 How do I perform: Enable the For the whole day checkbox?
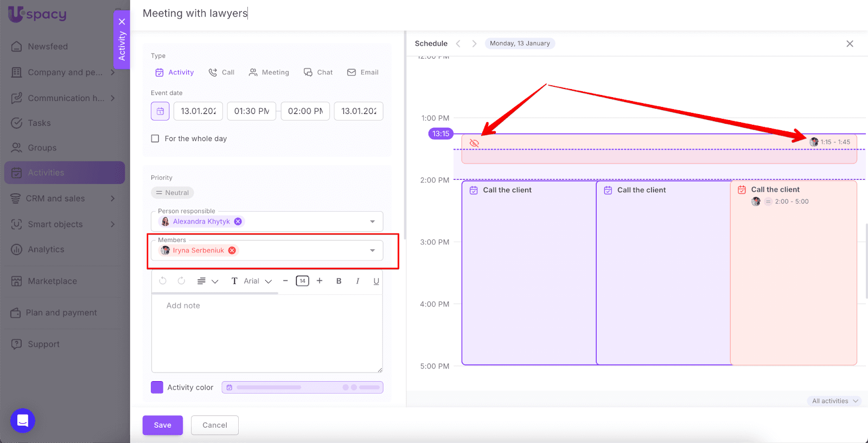click(x=155, y=138)
